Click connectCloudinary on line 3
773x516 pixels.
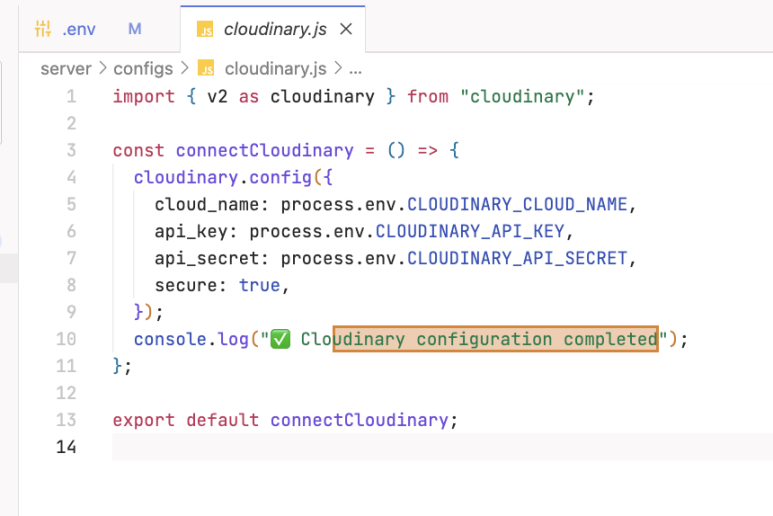click(265, 150)
